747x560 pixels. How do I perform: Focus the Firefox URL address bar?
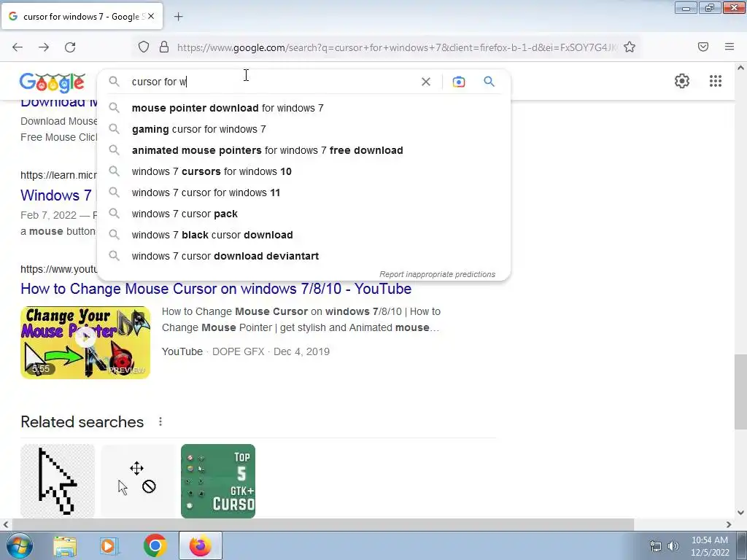[x=397, y=47]
